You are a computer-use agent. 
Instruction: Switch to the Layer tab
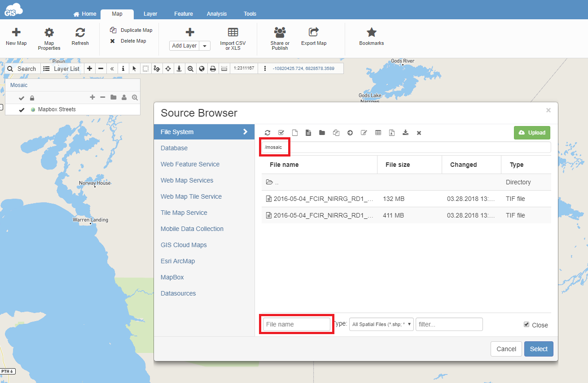pyautogui.click(x=150, y=14)
